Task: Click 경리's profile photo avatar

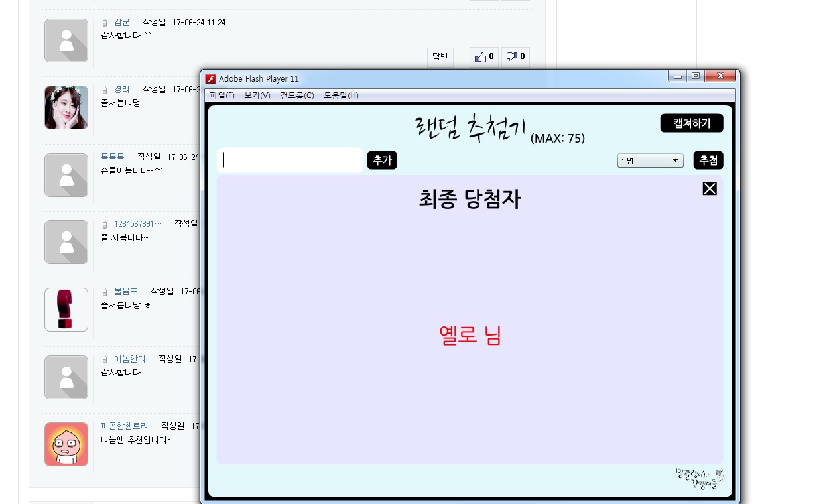Action: coord(66,107)
